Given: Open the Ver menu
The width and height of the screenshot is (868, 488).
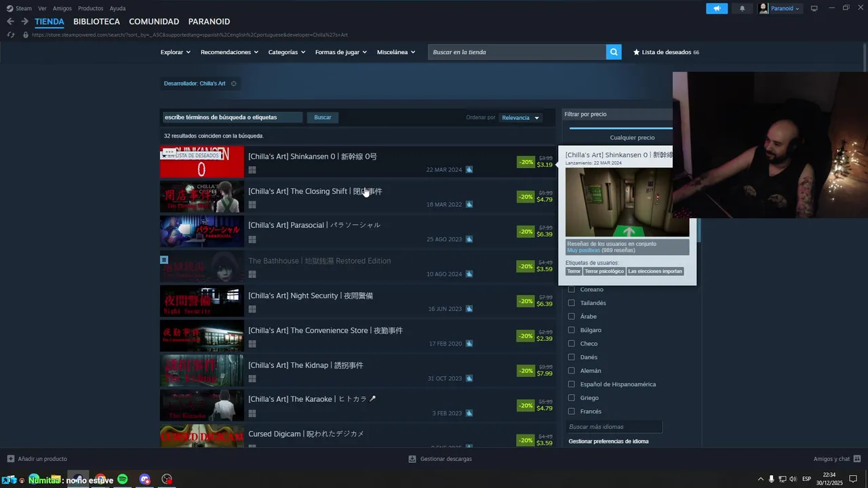Looking at the screenshot, I should (x=42, y=8).
